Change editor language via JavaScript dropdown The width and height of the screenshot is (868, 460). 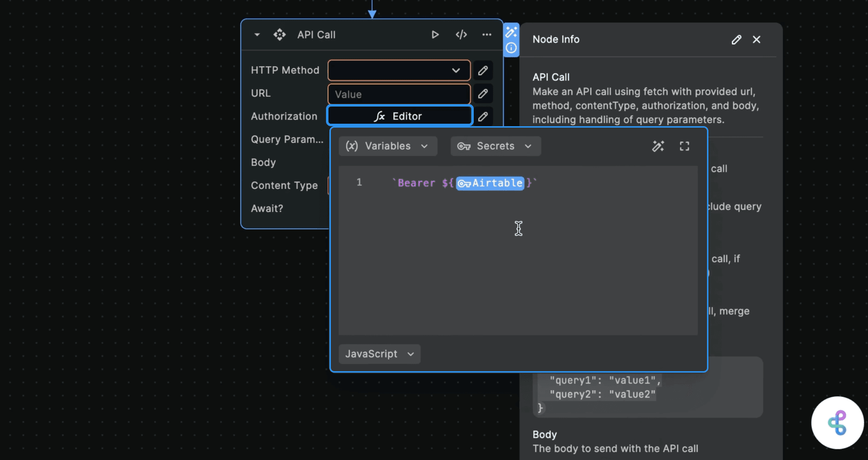379,353
